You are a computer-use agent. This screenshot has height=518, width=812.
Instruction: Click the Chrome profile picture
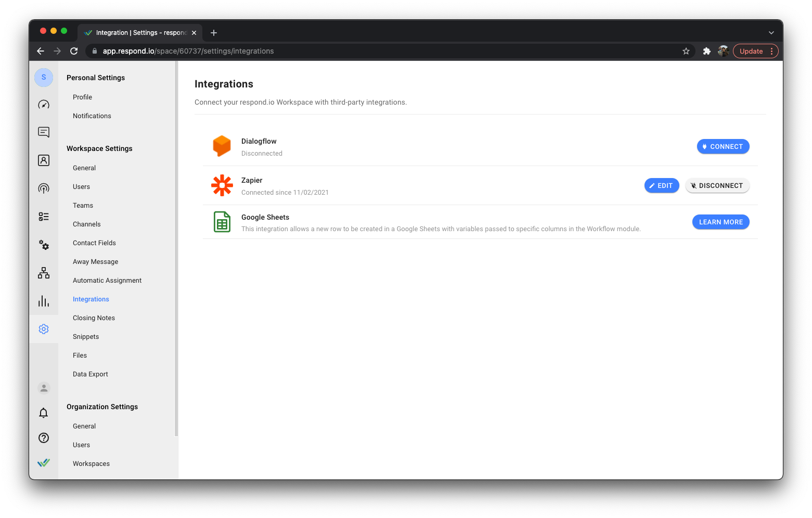[723, 51]
